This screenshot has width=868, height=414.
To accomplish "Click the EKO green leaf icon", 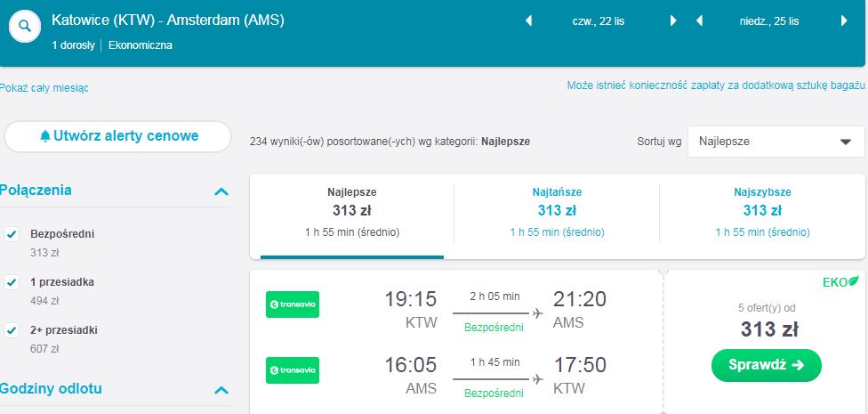I will (x=854, y=281).
